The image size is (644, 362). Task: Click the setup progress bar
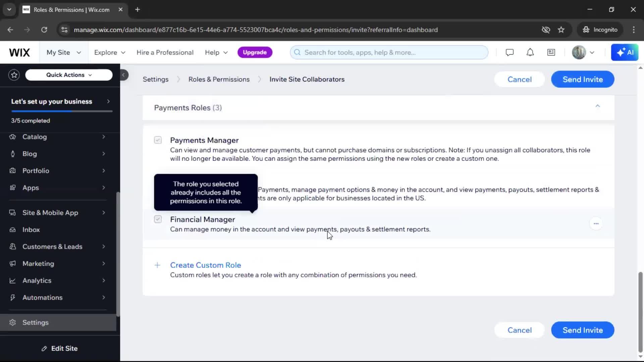click(x=62, y=111)
